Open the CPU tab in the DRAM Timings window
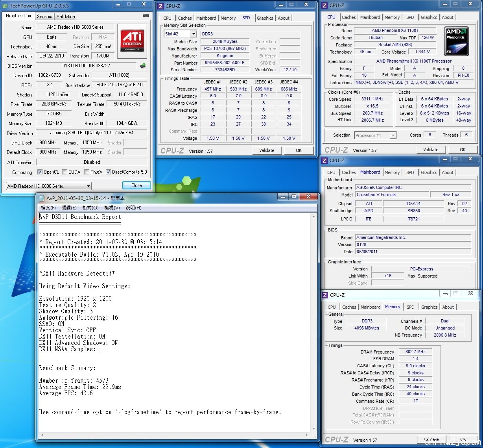 (332, 307)
